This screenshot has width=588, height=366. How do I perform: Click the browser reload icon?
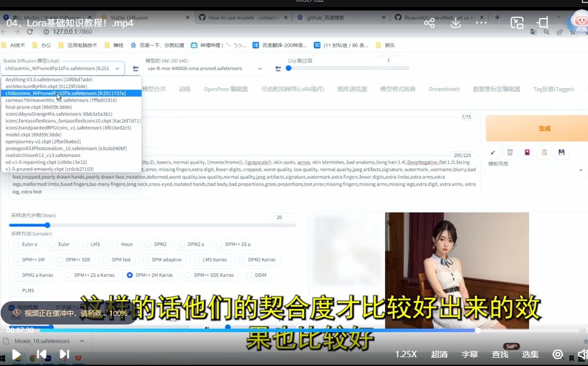pos(30,32)
